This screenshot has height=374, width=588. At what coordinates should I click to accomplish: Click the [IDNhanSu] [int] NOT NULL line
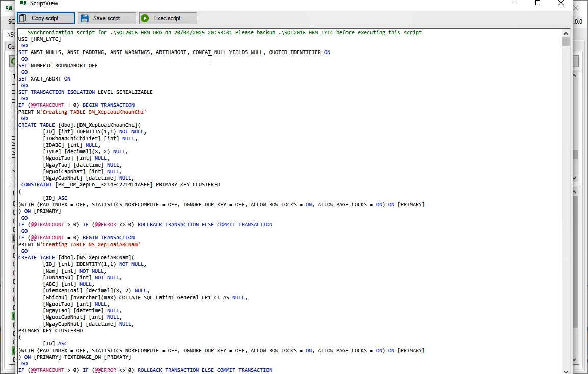(x=83, y=278)
